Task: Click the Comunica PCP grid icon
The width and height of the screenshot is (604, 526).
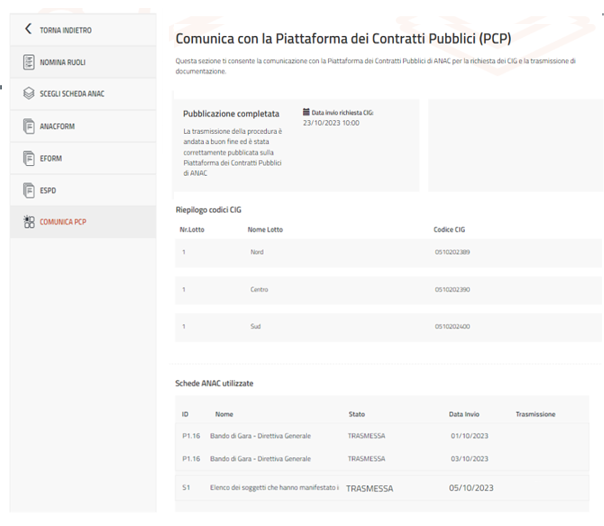Action: (28, 222)
